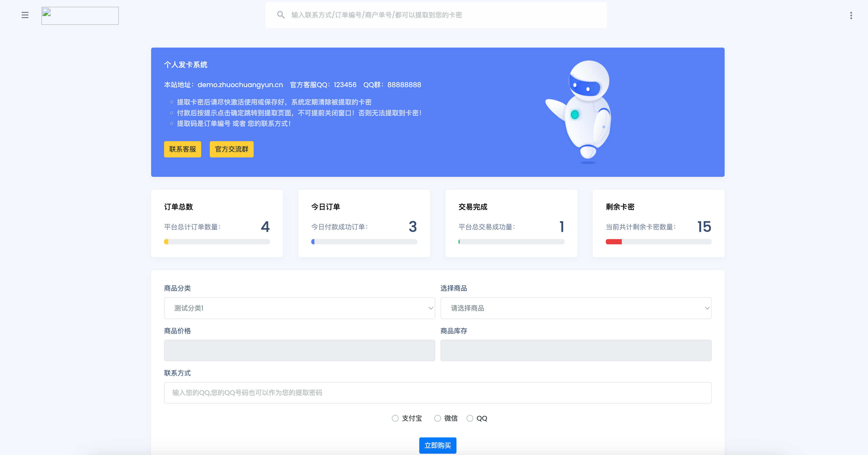Open the hamburger navigation menu

[25, 15]
